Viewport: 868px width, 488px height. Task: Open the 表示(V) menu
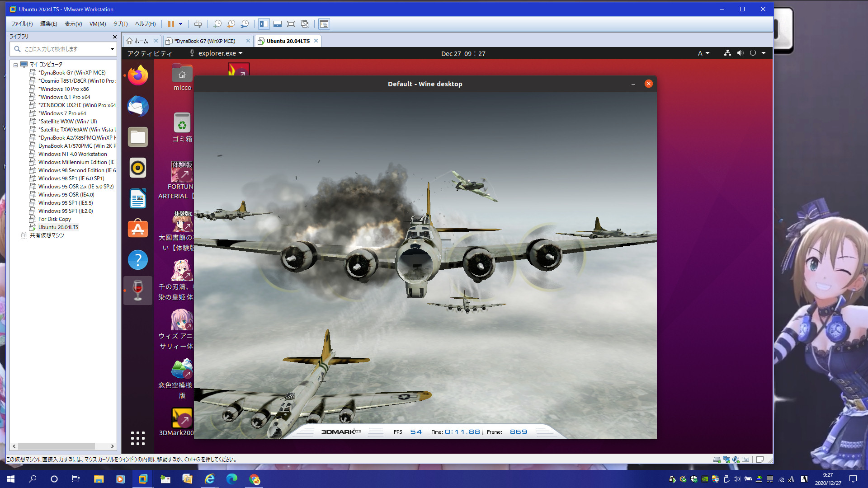point(73,24)
